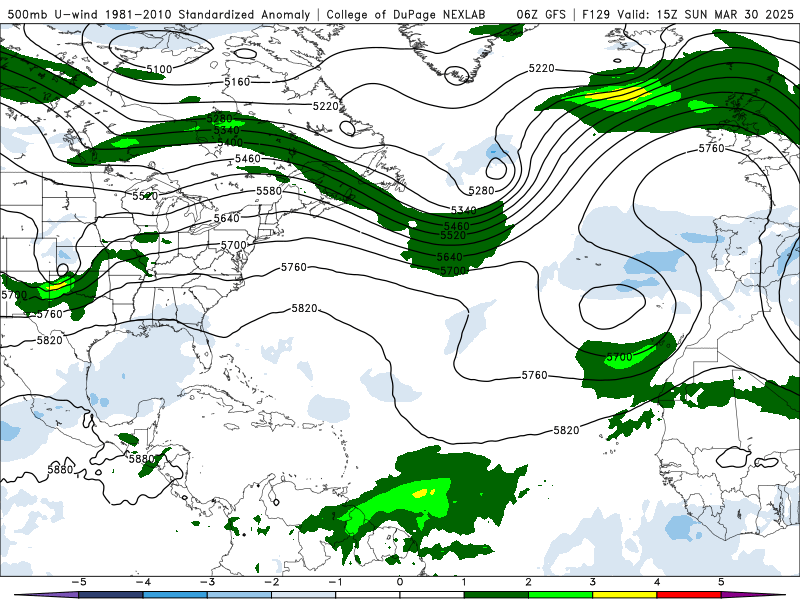This screenshot has width=800, height=600.
Task: Click the yellow spot in the tropical Atlantic green area
Action: pyautogui.click(x=420, y=493)
